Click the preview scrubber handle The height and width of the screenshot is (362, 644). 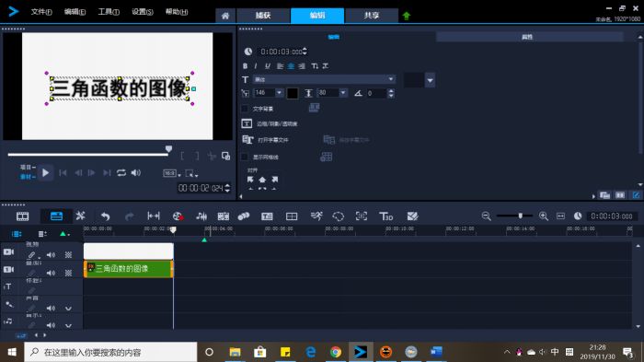click(x=168, y=149)
